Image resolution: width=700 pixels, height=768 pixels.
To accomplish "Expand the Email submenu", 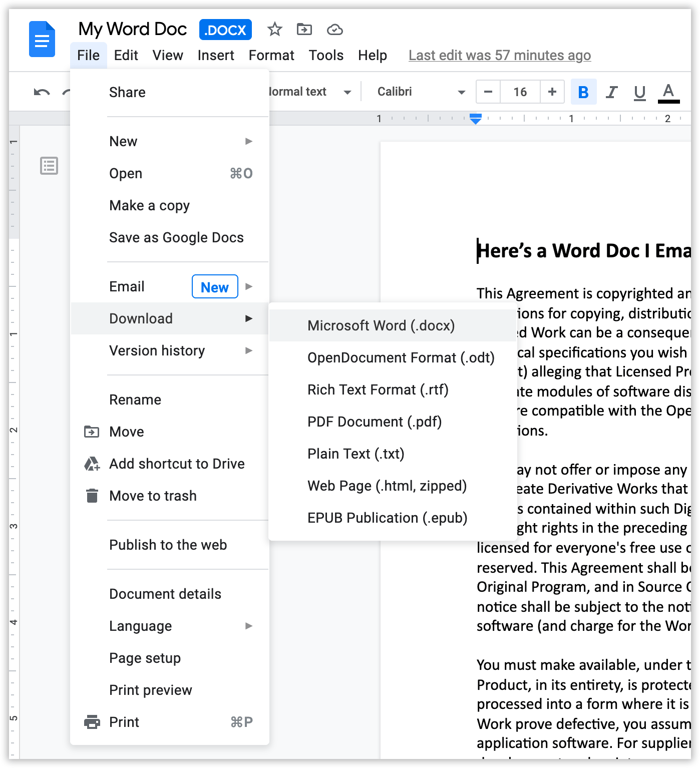I will pos(170,286).
